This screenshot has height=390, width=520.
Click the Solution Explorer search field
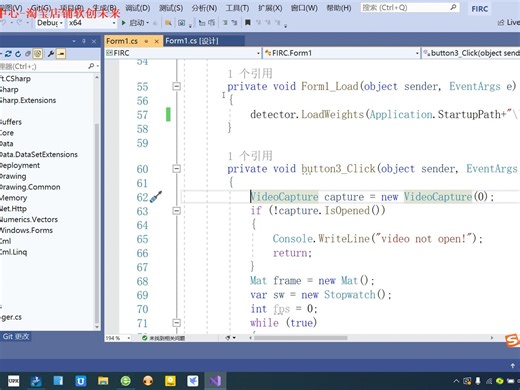(43, 66)
